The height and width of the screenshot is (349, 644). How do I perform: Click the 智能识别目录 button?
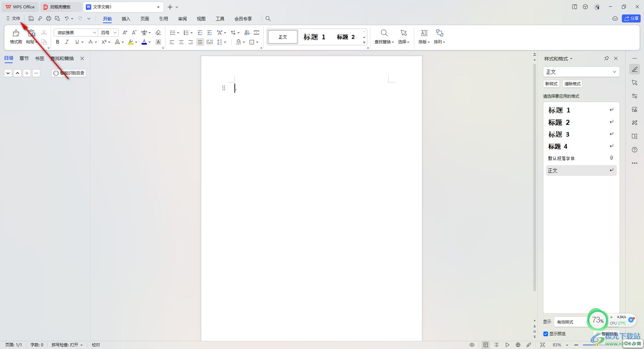click(x=69, y=73)
